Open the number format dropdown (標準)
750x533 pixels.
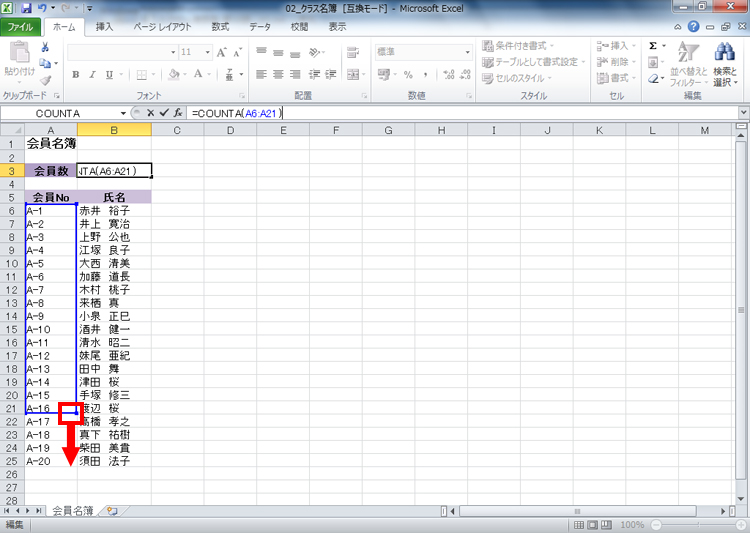point(467,52)
